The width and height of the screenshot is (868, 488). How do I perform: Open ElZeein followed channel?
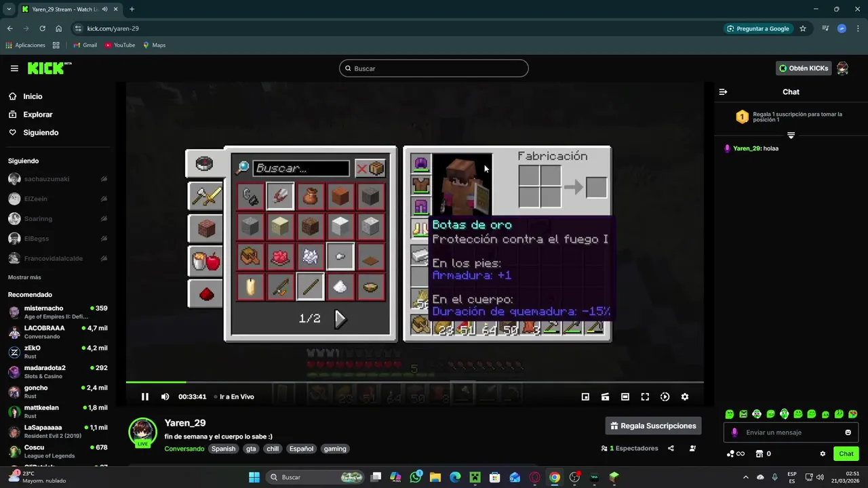tap(58, 199)
